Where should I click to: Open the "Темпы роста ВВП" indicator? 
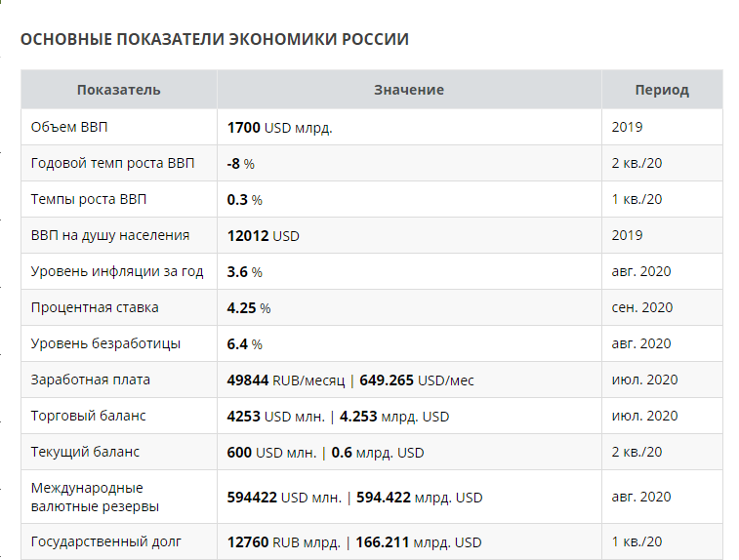[x=89, y=199]
